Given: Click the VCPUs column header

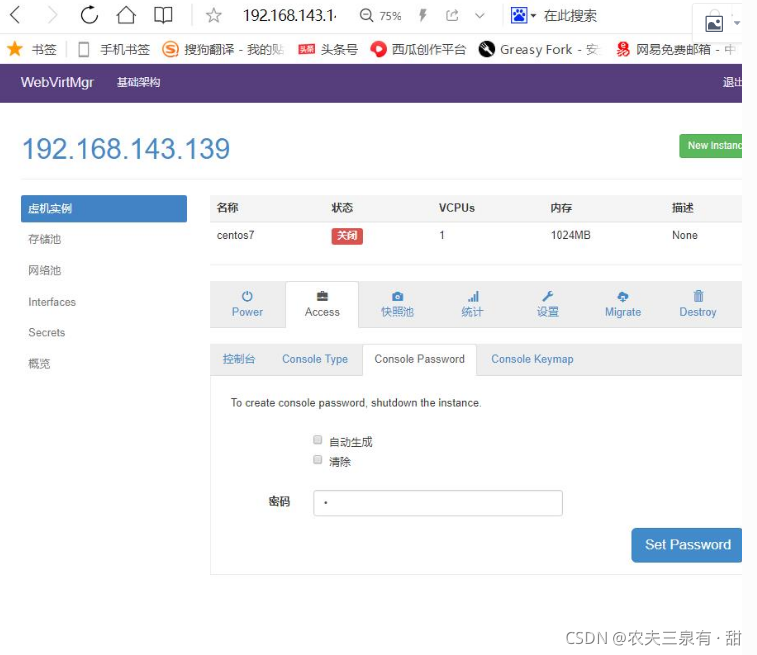Looking at the screenshot, I should (457, 208).
